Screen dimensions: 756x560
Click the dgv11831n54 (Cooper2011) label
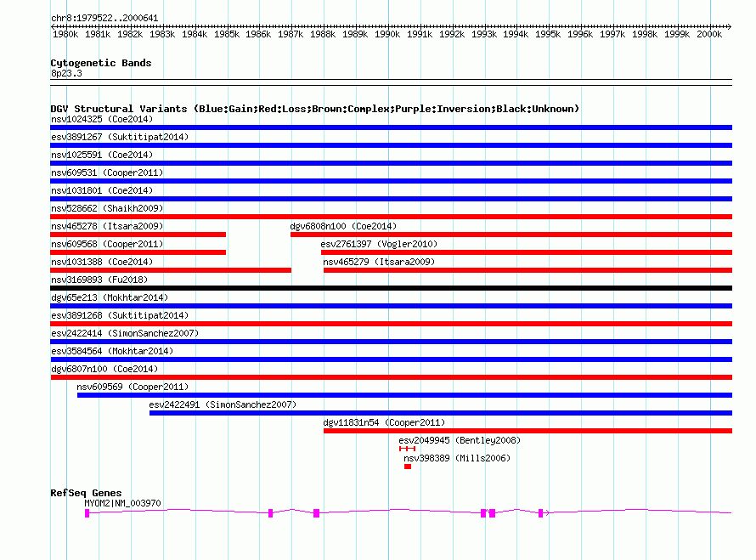pyautogui.click(x=384, y=422)
